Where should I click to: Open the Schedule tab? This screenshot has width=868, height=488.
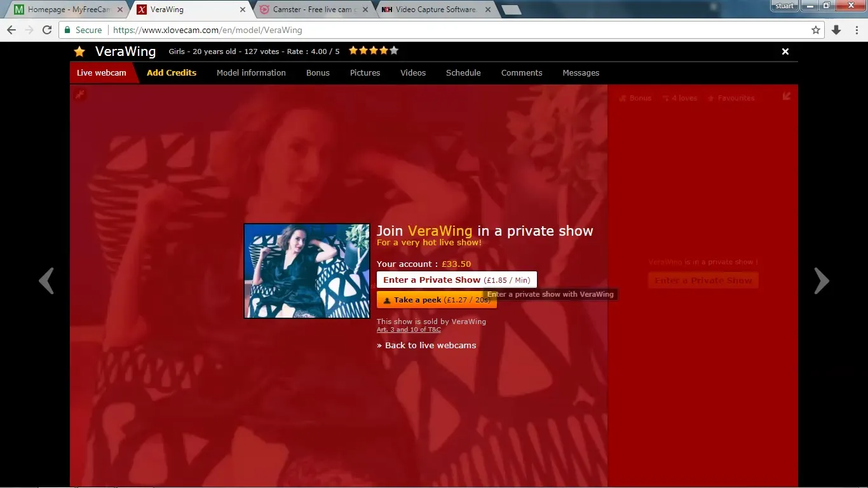click(463, 72)
